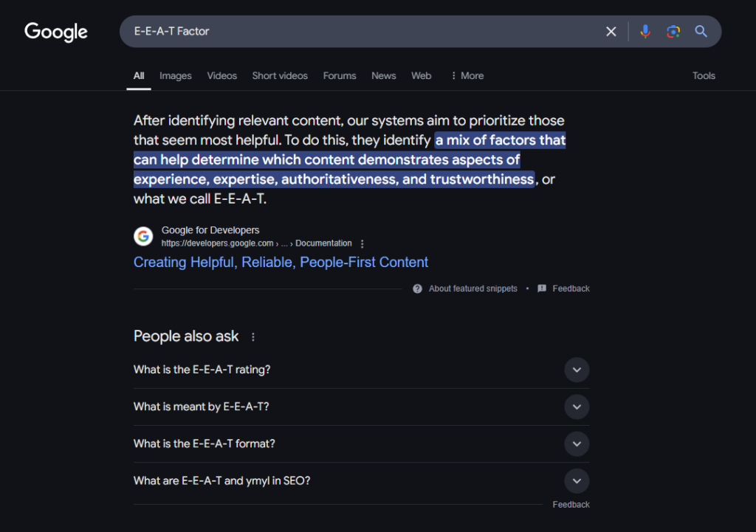This screenshot has width=756, height=532.
Task: Open the People also ask three-dot menu
Action: (x=253, y=337)
